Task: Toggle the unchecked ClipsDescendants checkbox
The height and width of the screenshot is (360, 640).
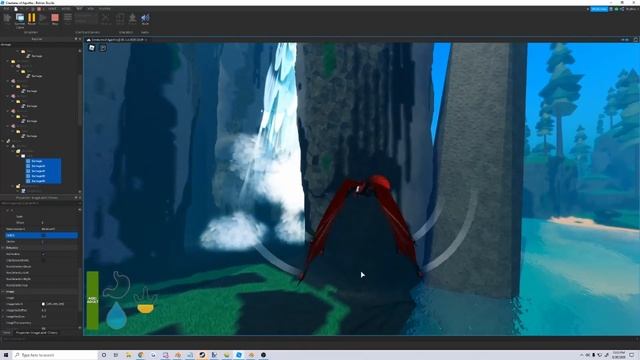Action: (43, 260)
